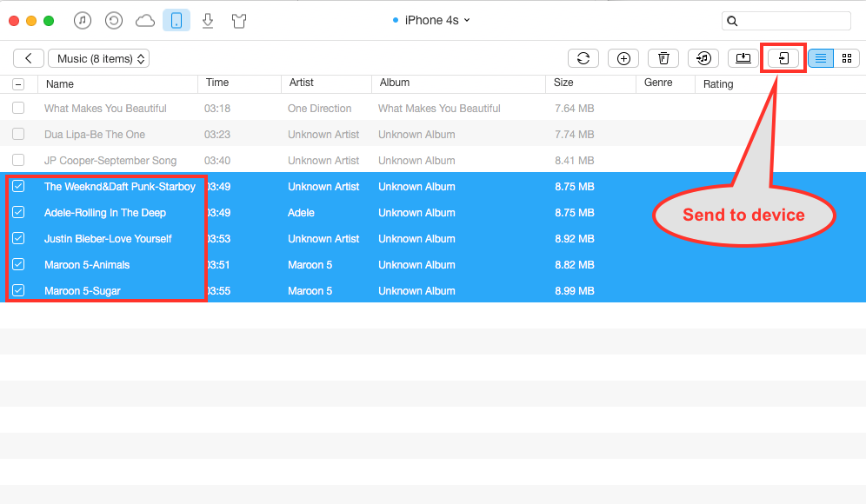Screen dimensions: 866x504
Task: Sort by the Genre column header
Action: click(658, 83)
